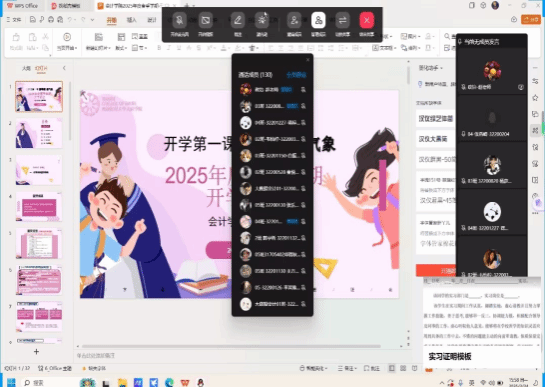546x388 pixels.
Task: Start slideshow with 当页开始 play icon
Action: (67, 37)
